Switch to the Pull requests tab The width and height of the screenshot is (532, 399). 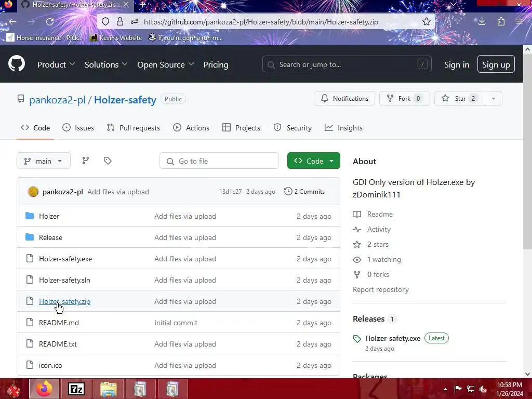point(134,128)
